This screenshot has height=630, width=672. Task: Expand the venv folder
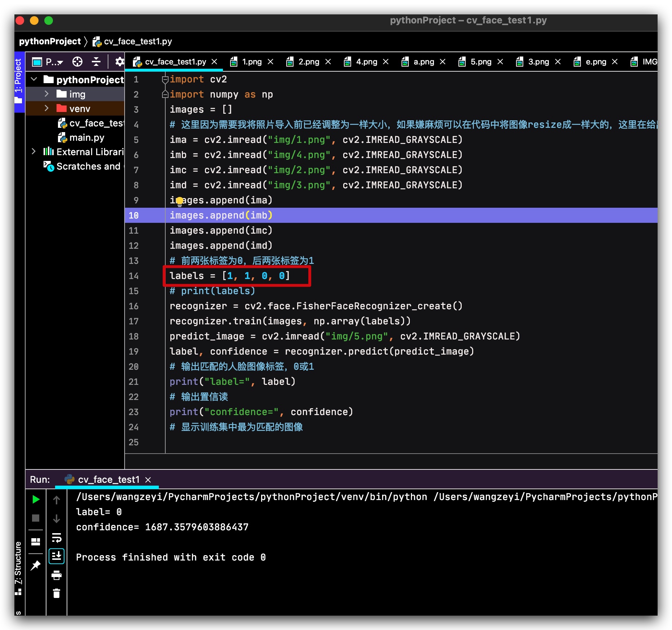click(x=46, y=108)
